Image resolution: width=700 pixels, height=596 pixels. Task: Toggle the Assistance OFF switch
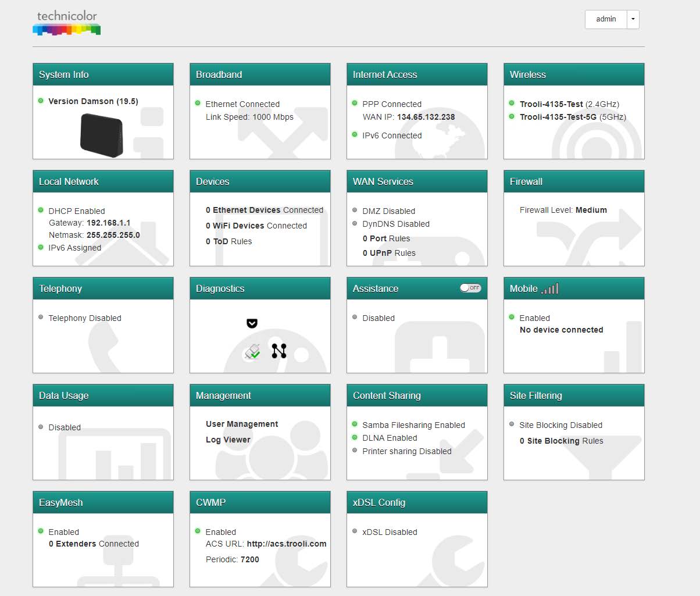click(x=470, y=288)
